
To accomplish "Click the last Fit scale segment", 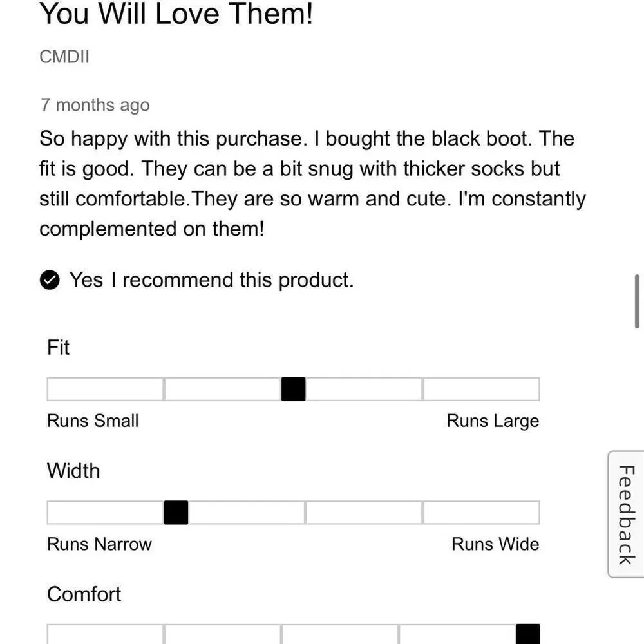I will (x=481, y=389).
